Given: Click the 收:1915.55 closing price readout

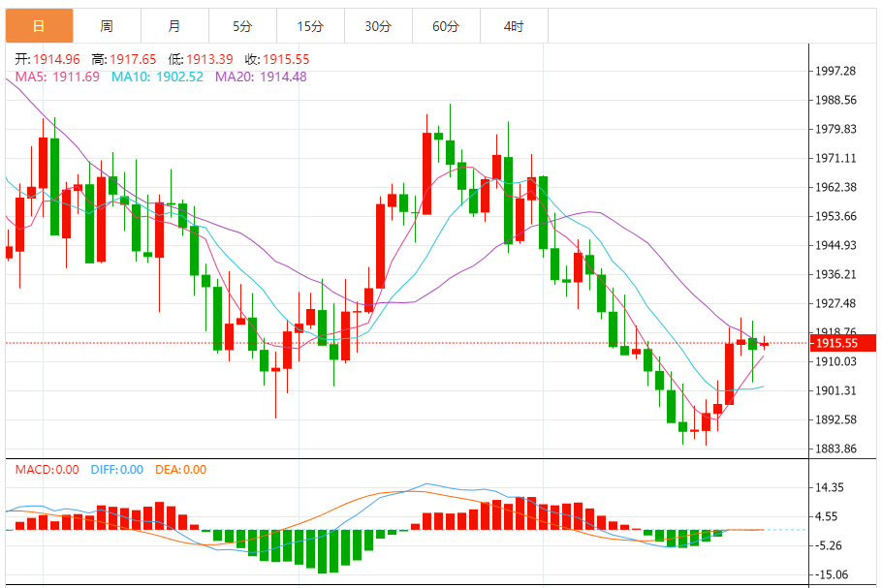Looking at the screenshot, I should tap(277, 59).
